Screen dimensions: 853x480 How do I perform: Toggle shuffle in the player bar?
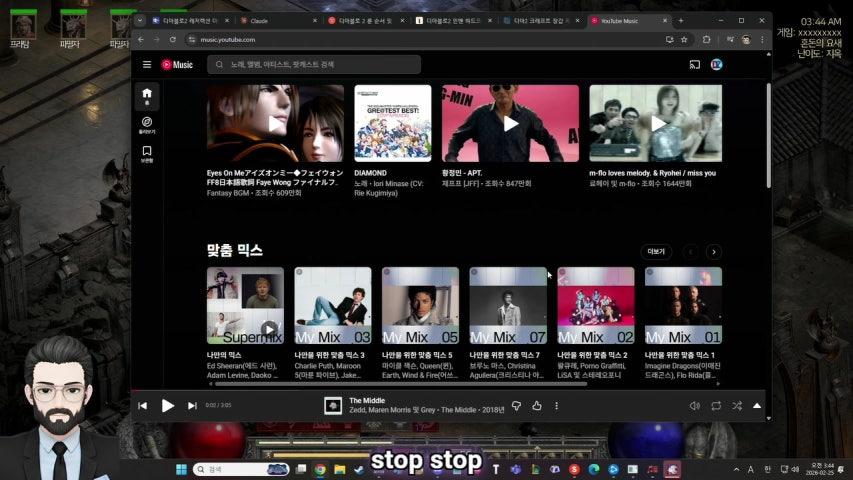[x=736, y=406]
